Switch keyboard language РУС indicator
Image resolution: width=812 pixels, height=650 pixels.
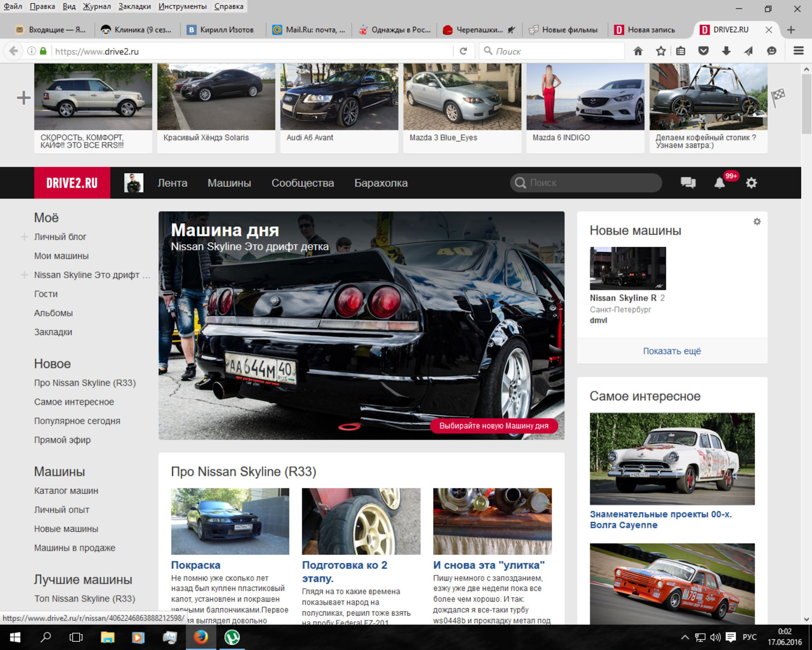749,637
